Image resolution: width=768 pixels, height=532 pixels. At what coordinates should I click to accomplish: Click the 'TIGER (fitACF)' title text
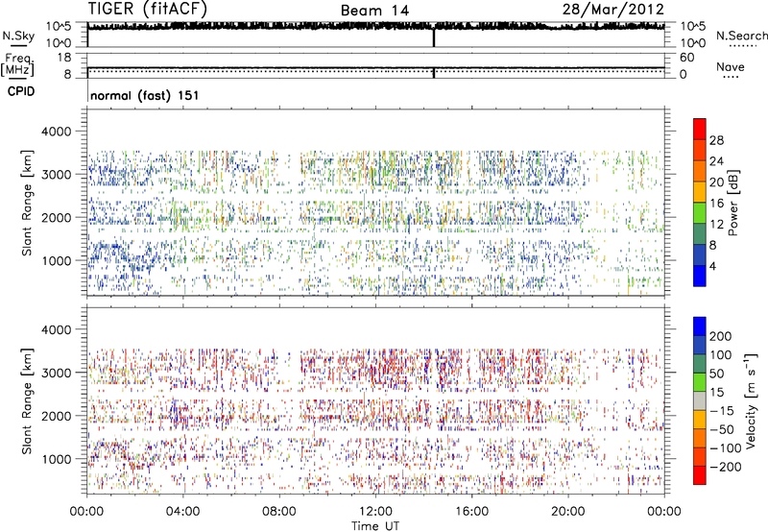click(148, 9)
